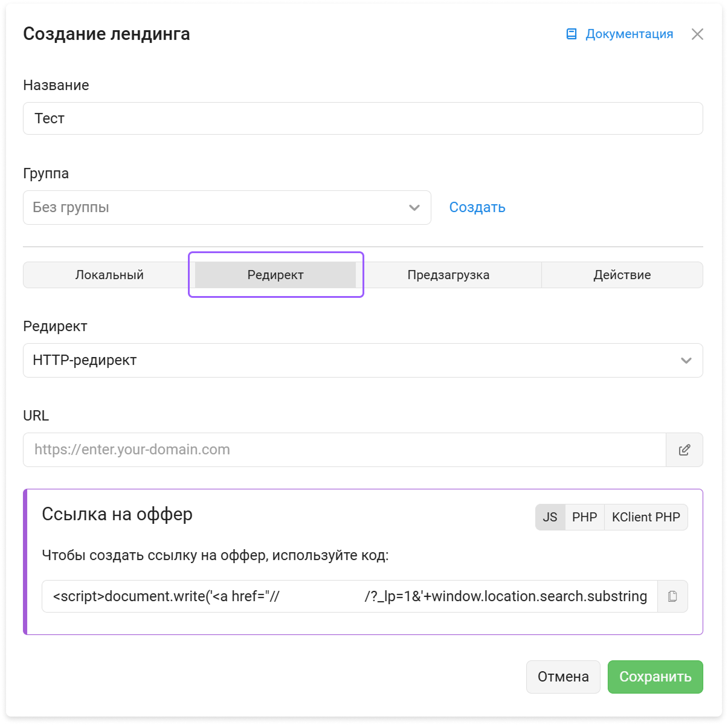Click the URL input field

point(344,449)
